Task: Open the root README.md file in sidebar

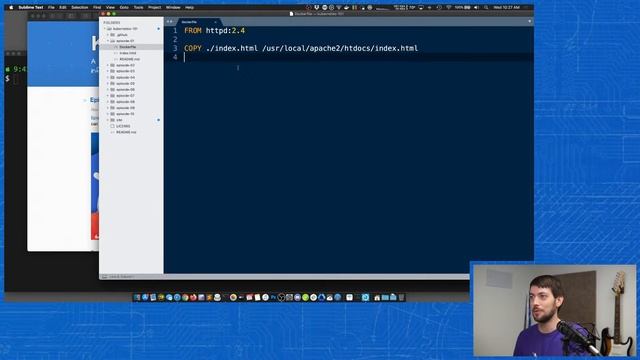Action: tap(126, 132)
